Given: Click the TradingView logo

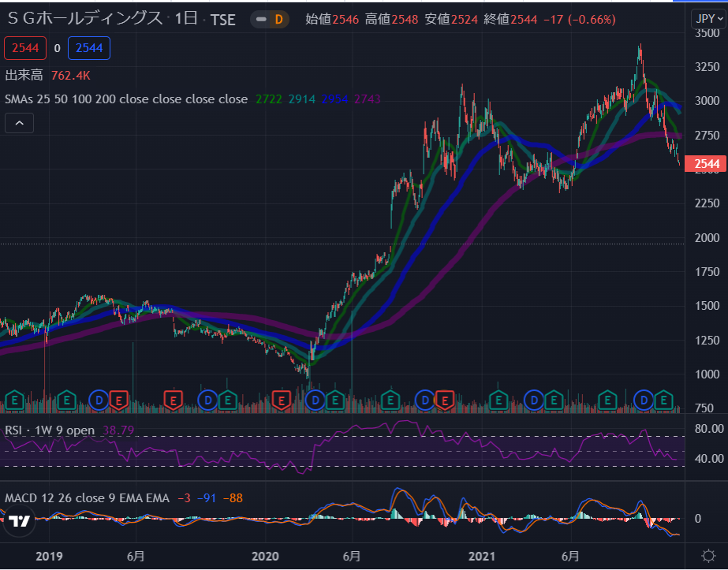Looking at the screenshot, I should coord(20,521).
